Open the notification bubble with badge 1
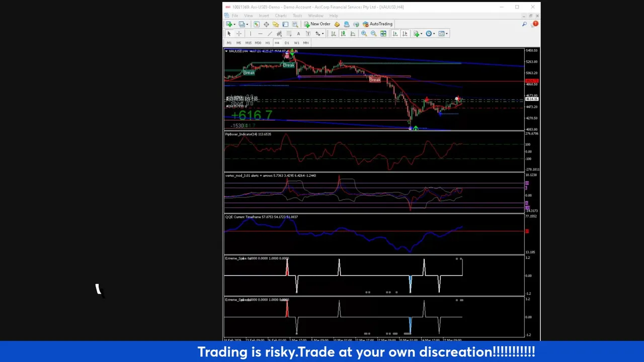Image resolution: width=644 pixels, height=362 pixels. click(534, 24)
